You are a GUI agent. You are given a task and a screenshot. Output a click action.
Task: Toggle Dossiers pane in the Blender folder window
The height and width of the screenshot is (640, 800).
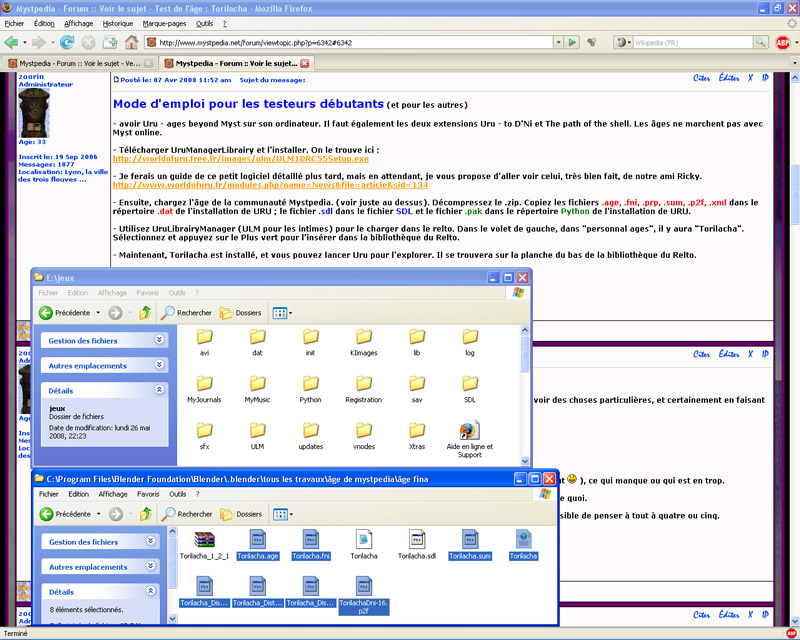pos(241,514)
